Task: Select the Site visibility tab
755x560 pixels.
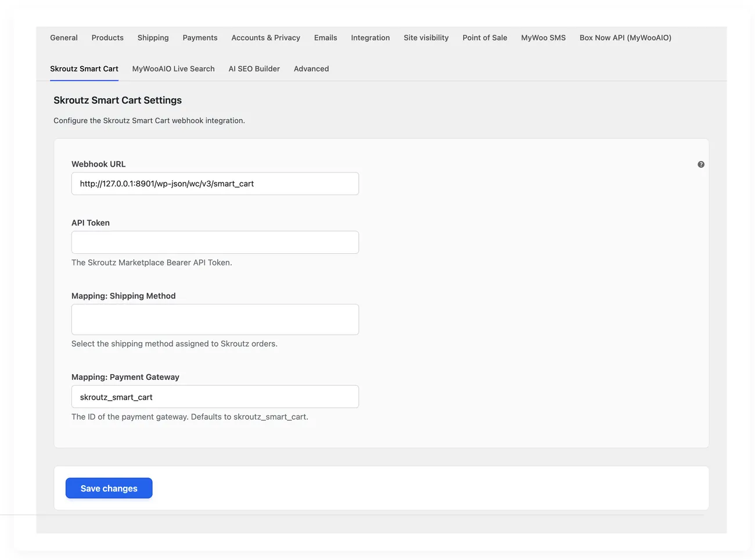Action: [x=426, y=38]
